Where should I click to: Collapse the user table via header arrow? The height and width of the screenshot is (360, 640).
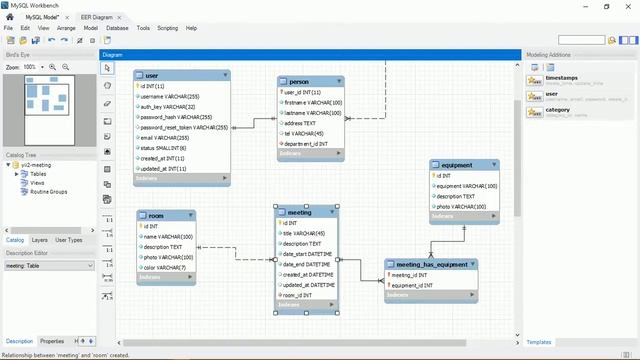coord(225,75)
